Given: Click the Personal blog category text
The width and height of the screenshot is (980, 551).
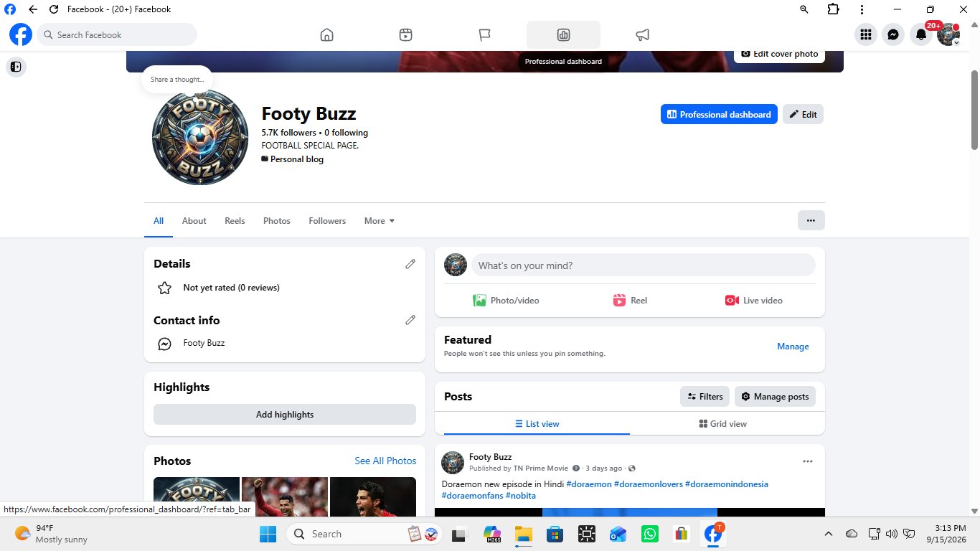Looking at the screenshot, I should (297, 159).
